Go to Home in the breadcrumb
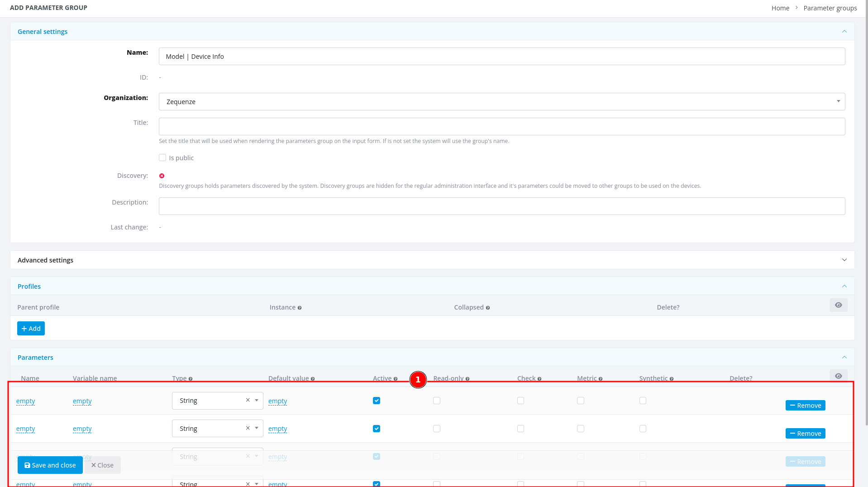This screenshot has width=868, height=487. click(x=780, y=8)
